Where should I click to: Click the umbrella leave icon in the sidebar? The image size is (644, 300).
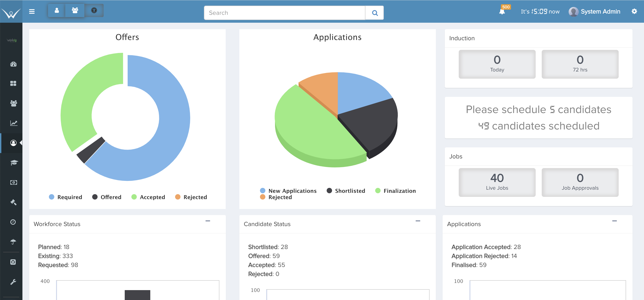click(x=13, y=241)
